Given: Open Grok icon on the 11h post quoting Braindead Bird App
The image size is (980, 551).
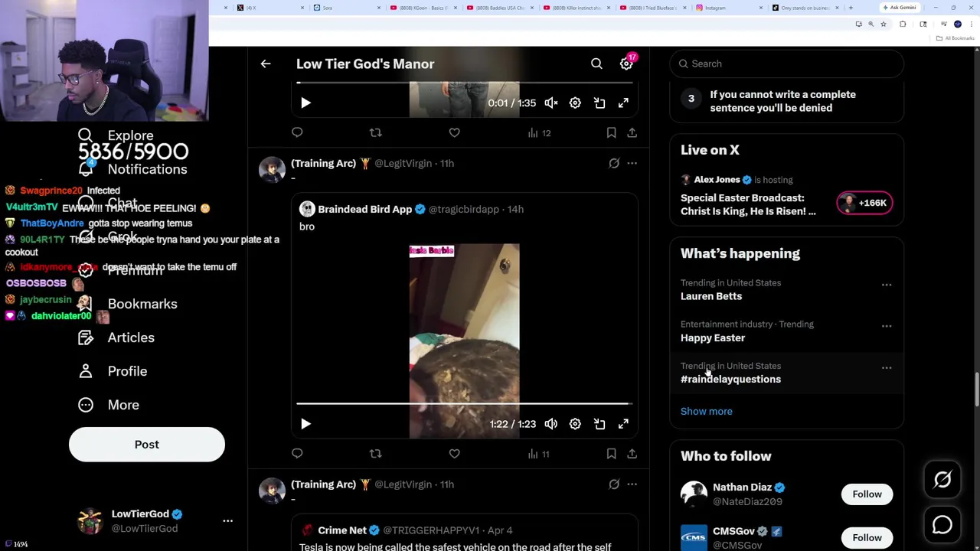Looking at the screenshot, I should [614, 163].
